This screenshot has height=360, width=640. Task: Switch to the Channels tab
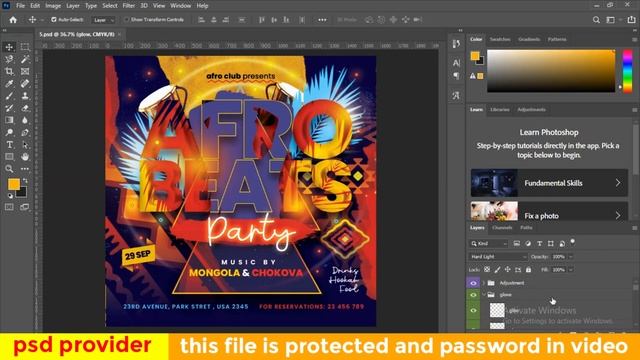[502, 228]
